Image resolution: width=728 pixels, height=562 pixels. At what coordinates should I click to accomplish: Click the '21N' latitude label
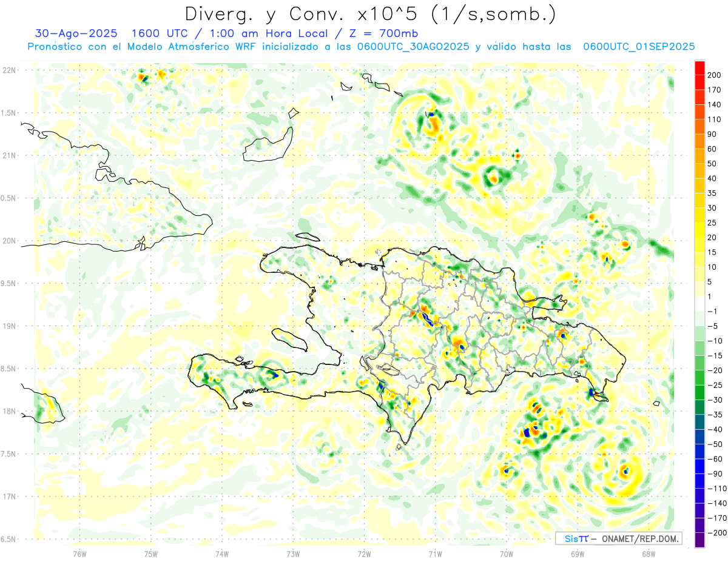tap(10, 155)
